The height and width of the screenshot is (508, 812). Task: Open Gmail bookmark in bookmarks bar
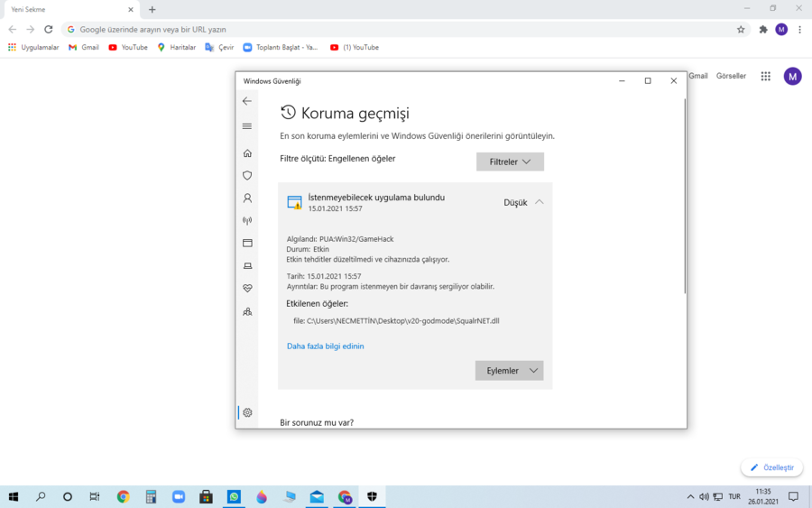pos(84,47)
